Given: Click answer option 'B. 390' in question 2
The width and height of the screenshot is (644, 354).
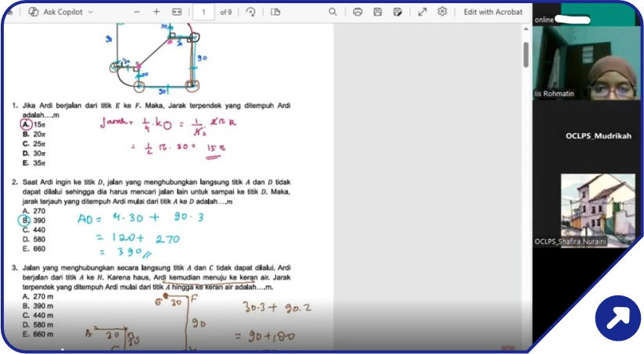Looking at the screenshot, I should pos(32,220).
